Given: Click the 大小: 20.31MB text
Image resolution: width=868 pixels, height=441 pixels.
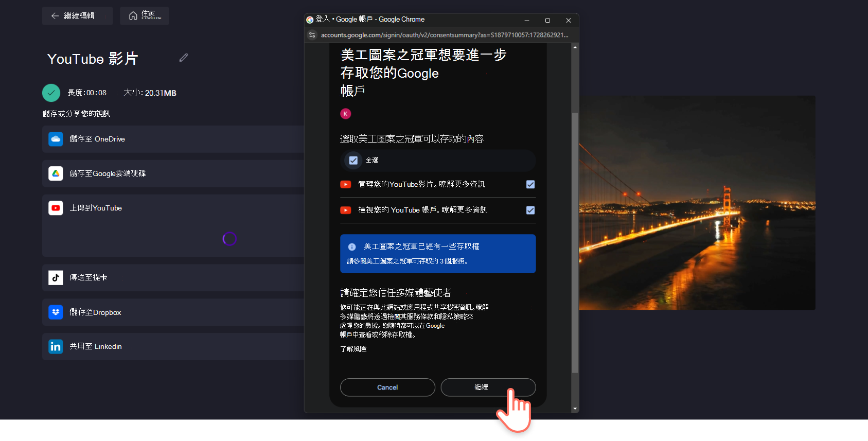Looking at the screenshot, I should coord(150,93).
